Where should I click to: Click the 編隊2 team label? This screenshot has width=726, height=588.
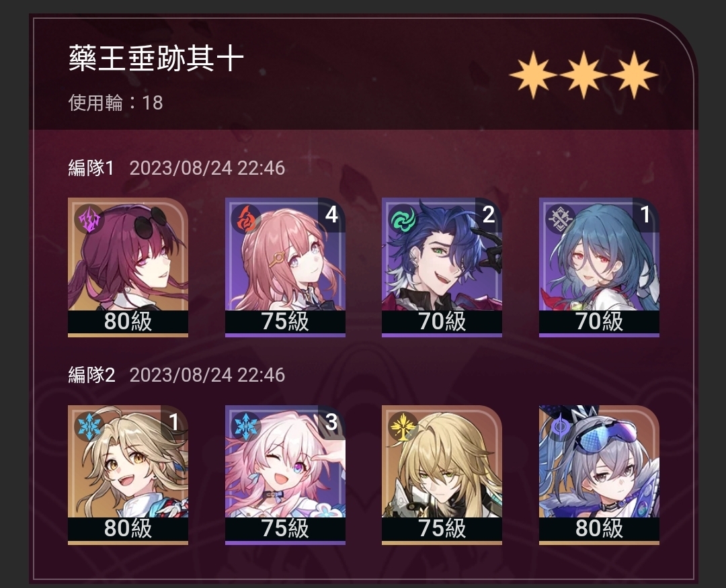click(x=91, y=374)
